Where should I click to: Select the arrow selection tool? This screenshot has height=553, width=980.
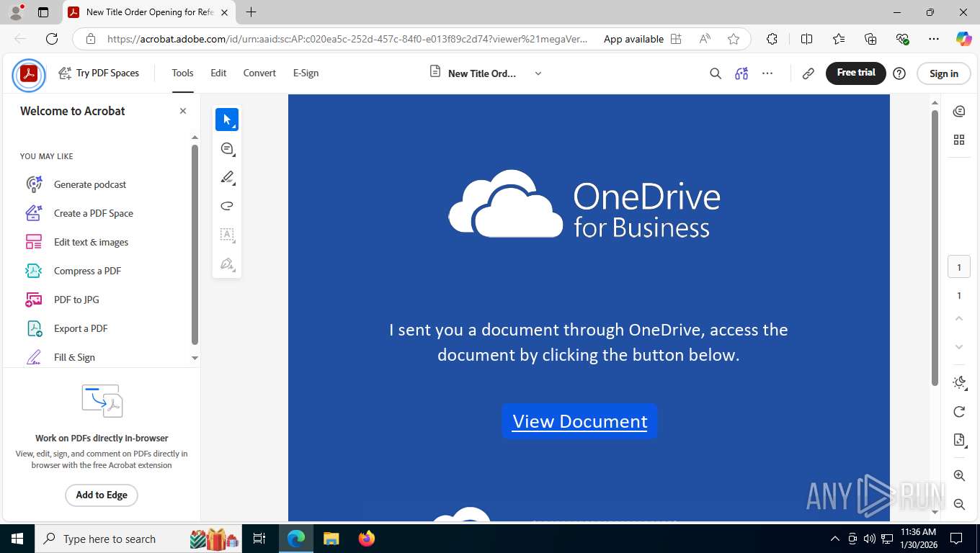(x=227, y=120)
